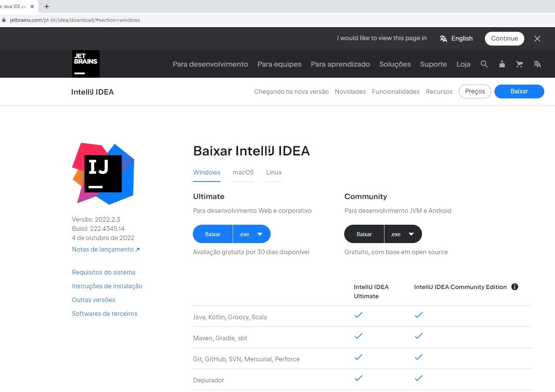Click Ultimate checkmark in Depurador row
This screenshot has width=555, height=392.
(358, 378)
